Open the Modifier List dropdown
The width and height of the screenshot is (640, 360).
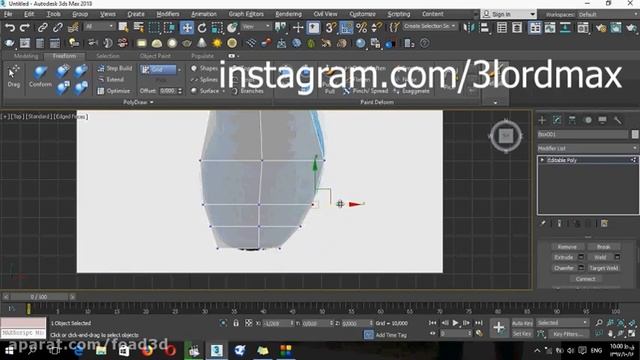pyautogui.click(x=587, y=148)
